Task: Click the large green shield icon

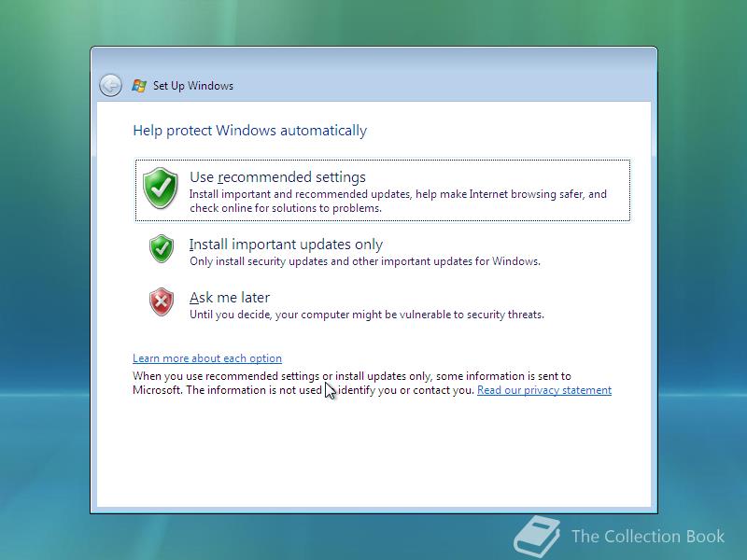Action: coord(161,189)
